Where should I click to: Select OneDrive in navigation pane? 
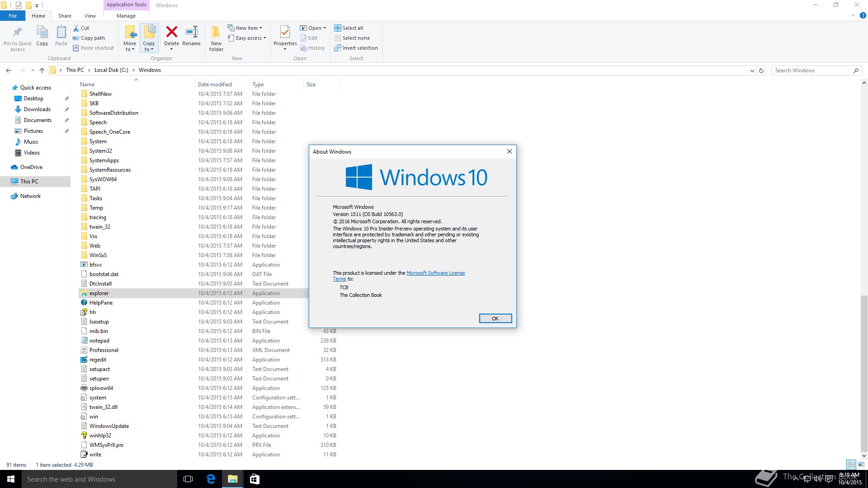[31, 167]
